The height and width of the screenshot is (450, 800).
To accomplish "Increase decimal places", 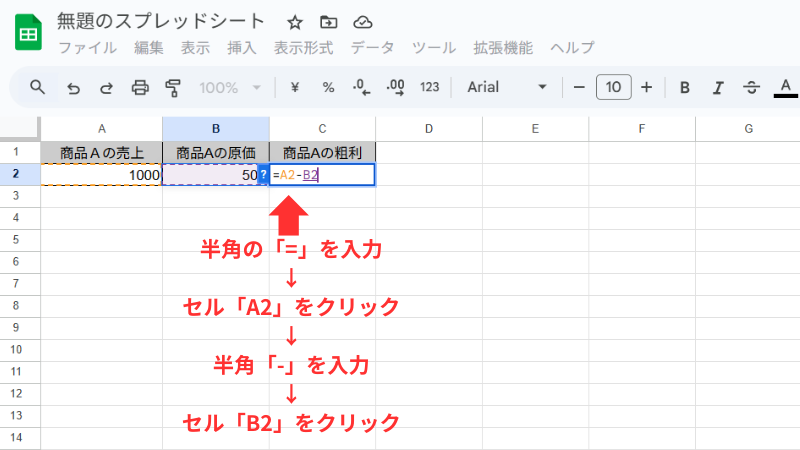I will tap(395, 88).
